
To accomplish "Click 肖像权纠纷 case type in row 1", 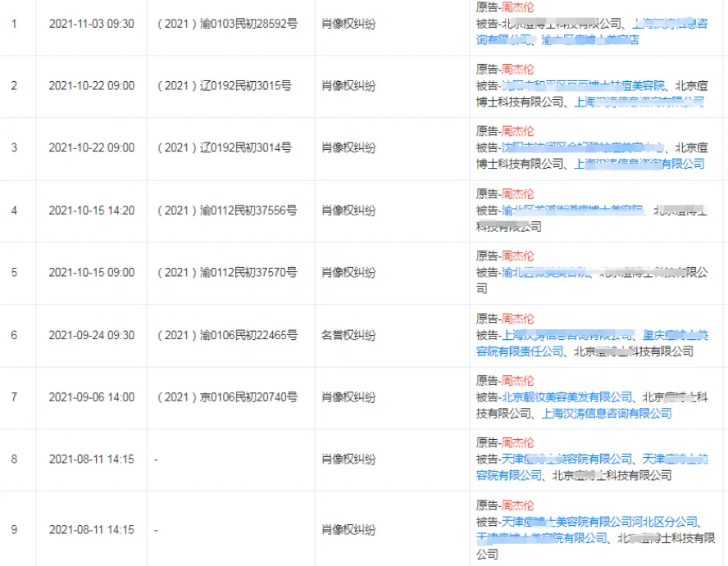I will [x=348, y=24].
